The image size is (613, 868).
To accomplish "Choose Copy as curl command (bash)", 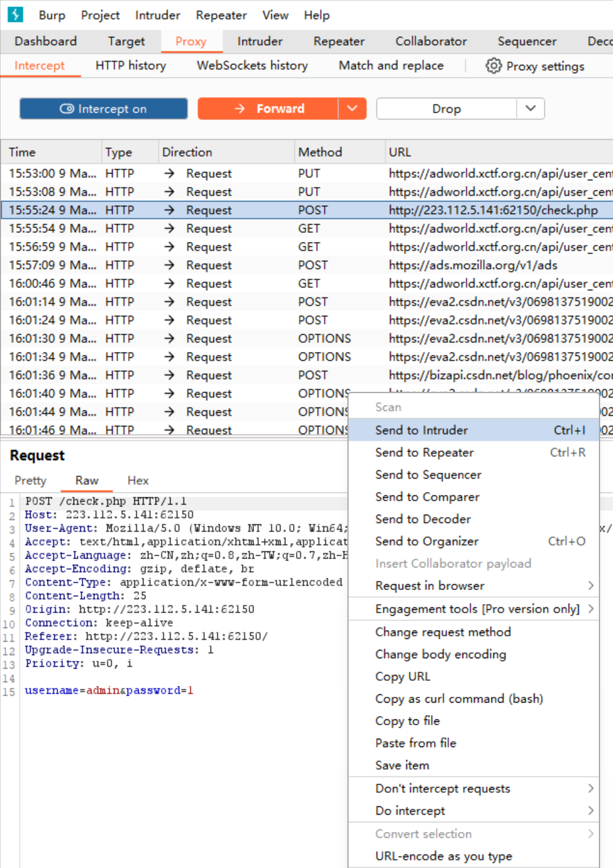I will 473,699.
